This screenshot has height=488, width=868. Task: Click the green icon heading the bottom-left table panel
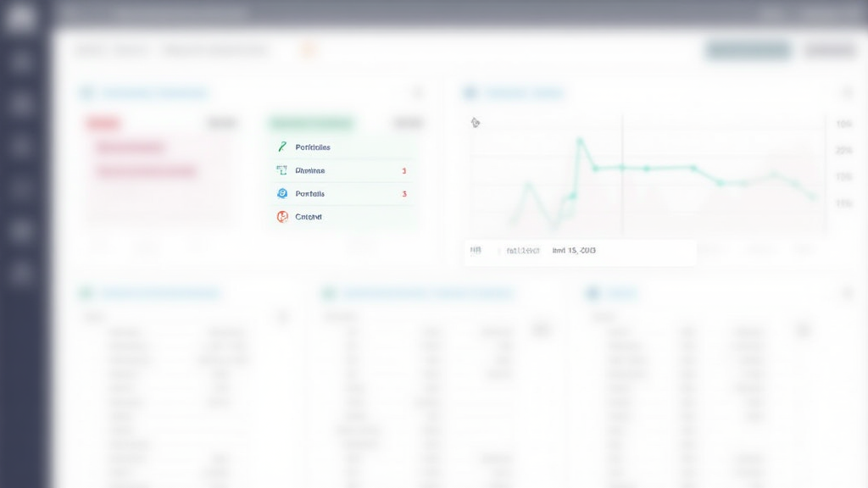(86, 293)
